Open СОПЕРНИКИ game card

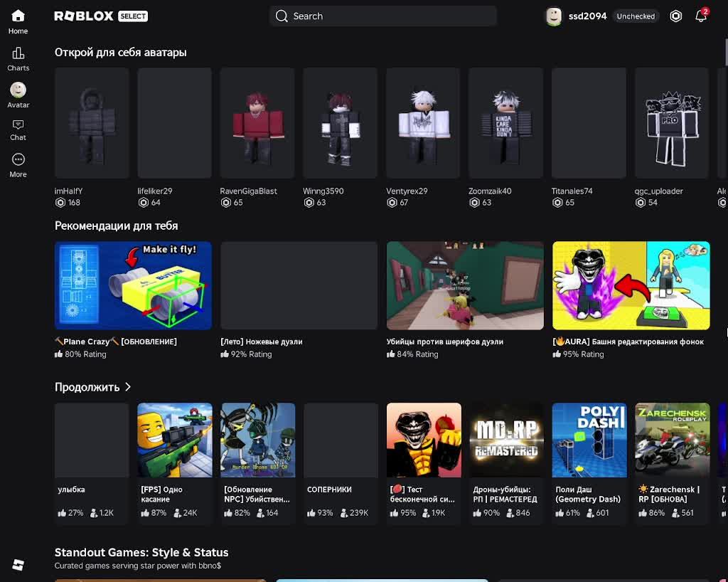pyautogui.click(x=341, y=463)
